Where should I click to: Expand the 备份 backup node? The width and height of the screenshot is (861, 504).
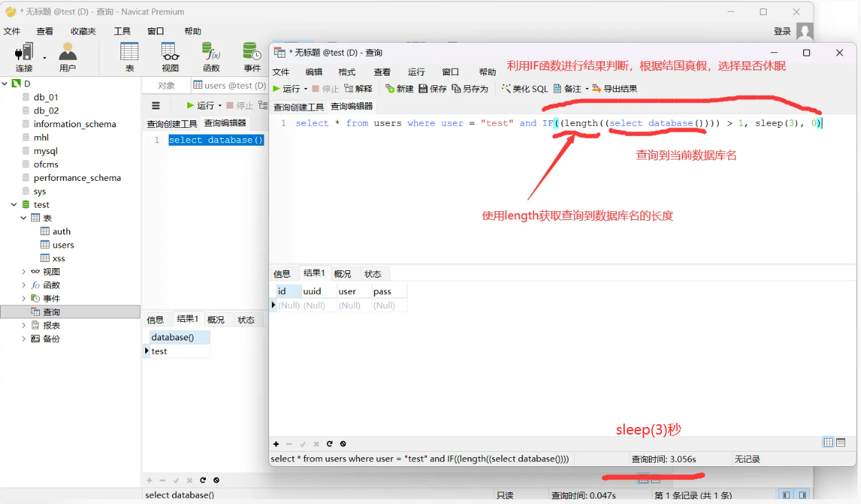tap(24, 338)
